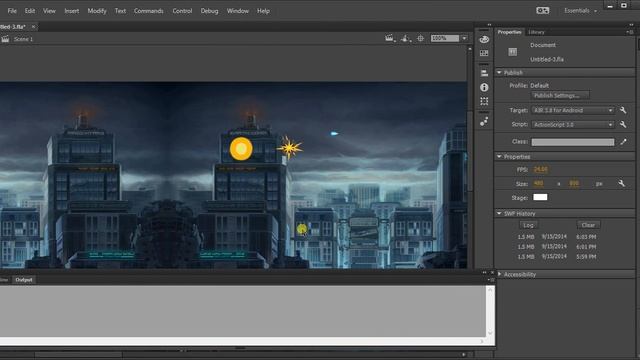Open the Properties panel options menu icon

(630, 32)
